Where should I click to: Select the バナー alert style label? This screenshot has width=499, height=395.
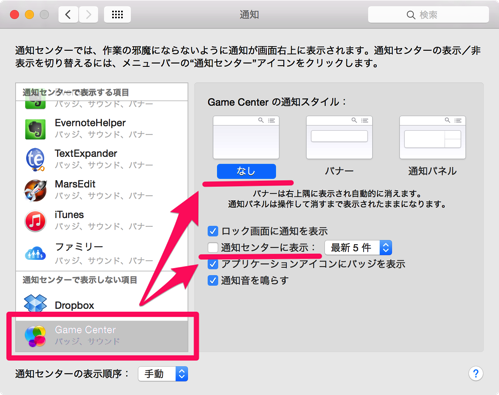(x=339, y=171)
